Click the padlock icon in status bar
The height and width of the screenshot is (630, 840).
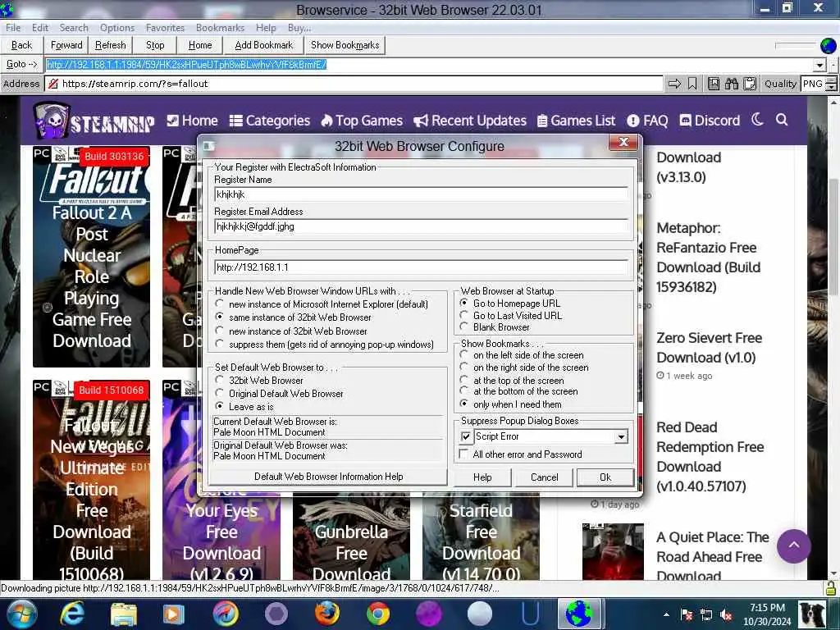(x=830, y=588)
